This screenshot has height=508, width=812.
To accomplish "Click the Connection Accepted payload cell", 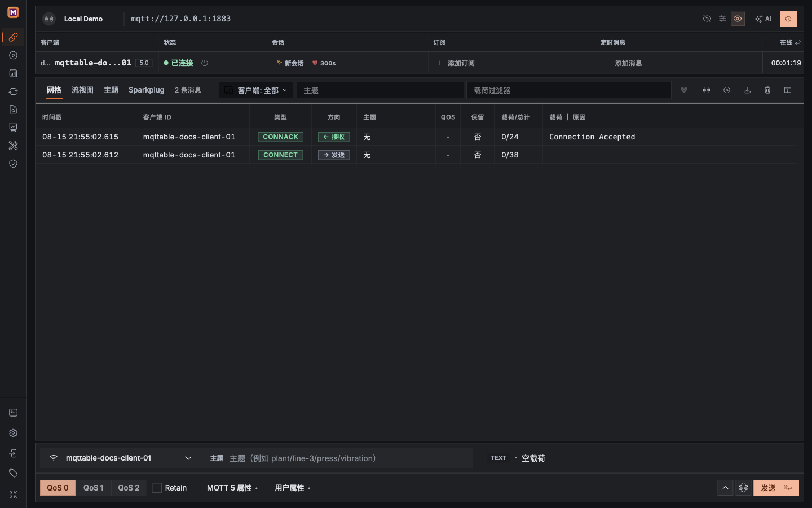I will pyautogui.click(x=592, y=137).
